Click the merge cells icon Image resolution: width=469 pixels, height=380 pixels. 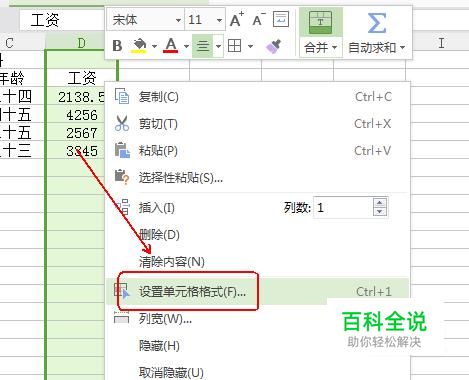[x=320, y=22]
